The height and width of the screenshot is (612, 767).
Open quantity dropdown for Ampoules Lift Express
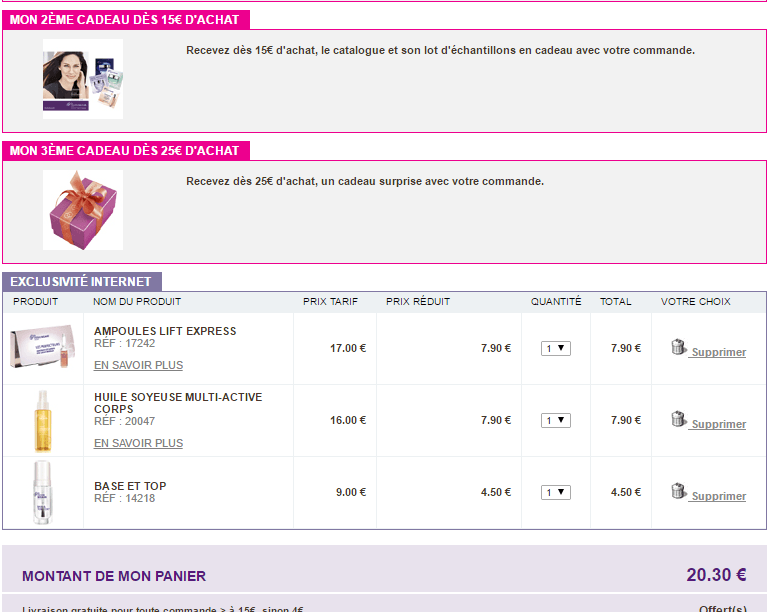click(x=555, y=349)
